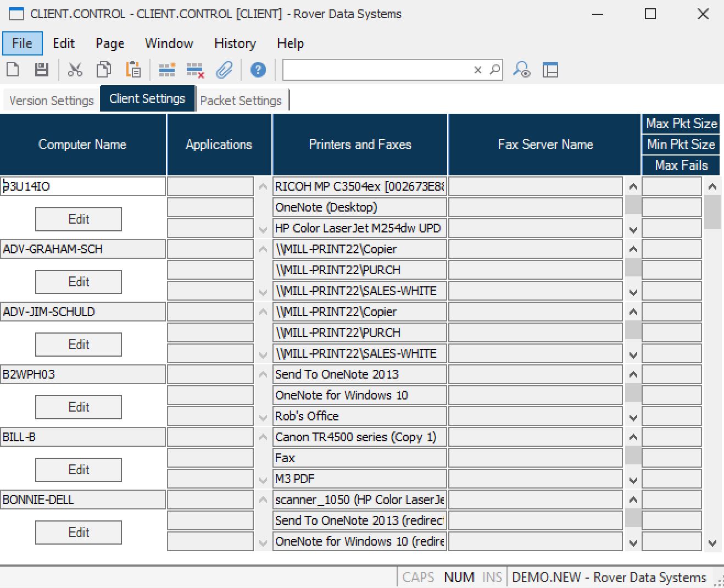Screen dimensions: 724x588
Task: Open the History menu
Action: coord(235,43)
